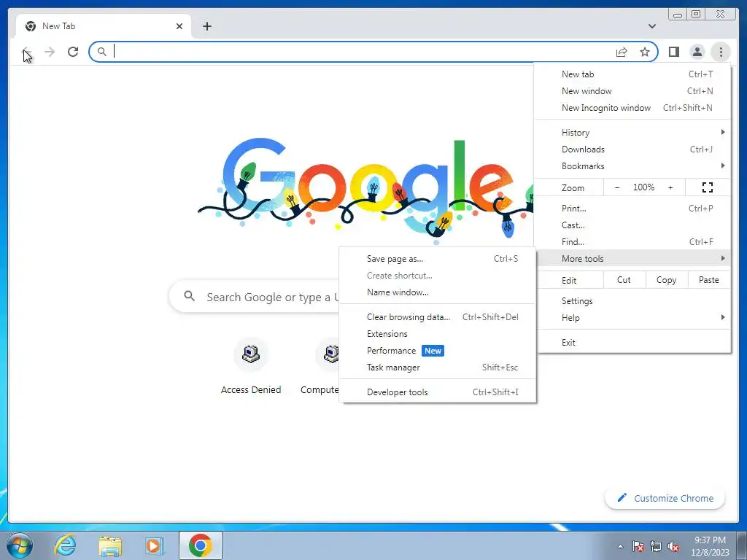
Task: Open the tab search chevron
Action: tap(651, 26)
